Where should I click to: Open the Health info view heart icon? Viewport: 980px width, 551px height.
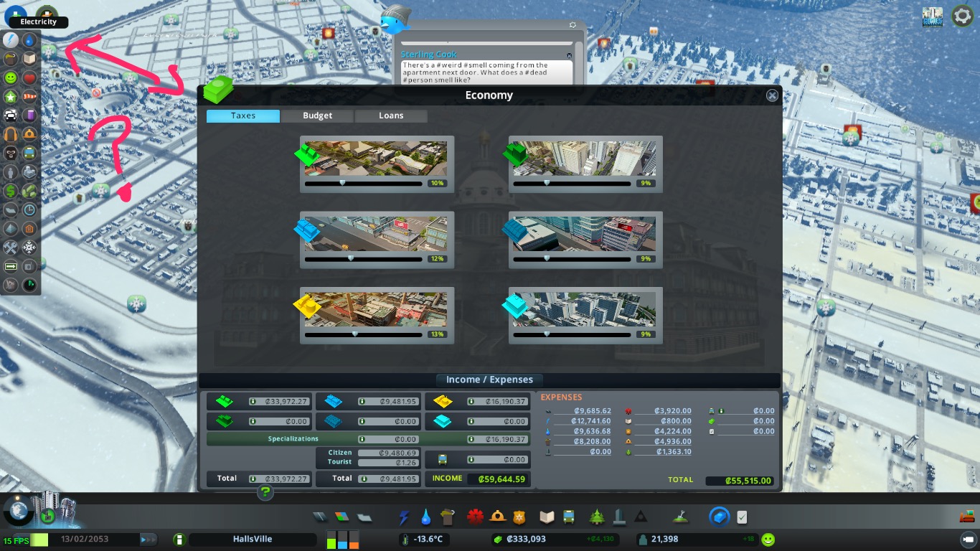[x=29, y=77]
